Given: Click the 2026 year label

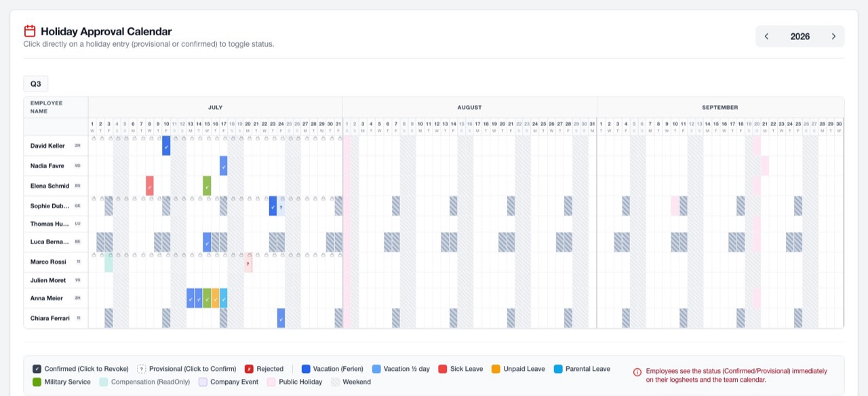Looking at the screenshot, I should pyautogui.click(x=800, y=37).
